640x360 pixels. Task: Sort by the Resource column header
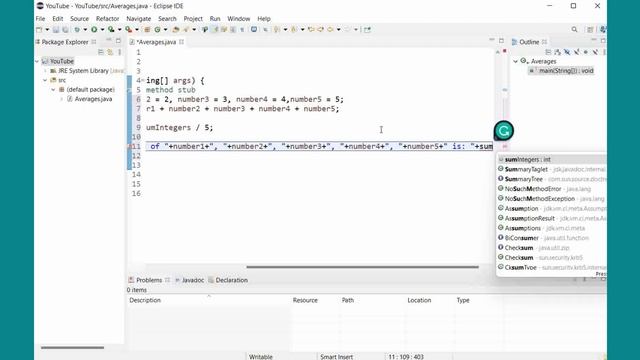point(305,300)
